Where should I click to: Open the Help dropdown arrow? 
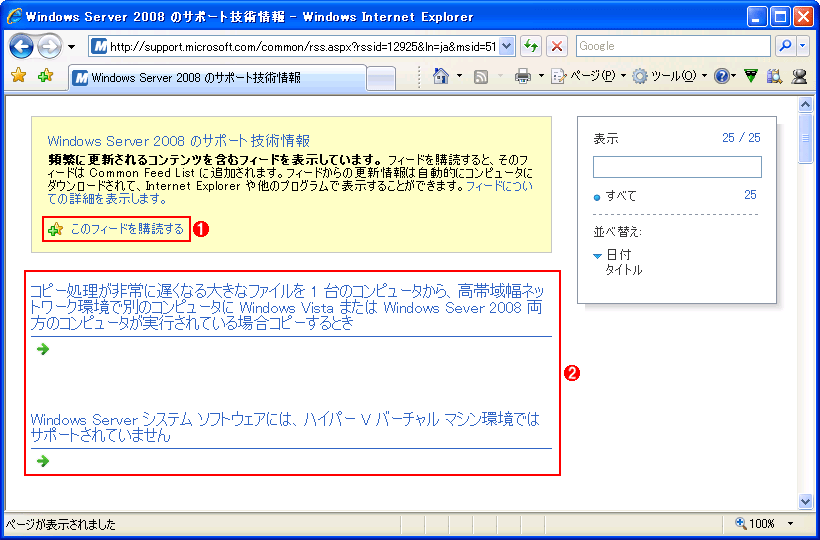(734, 76)
